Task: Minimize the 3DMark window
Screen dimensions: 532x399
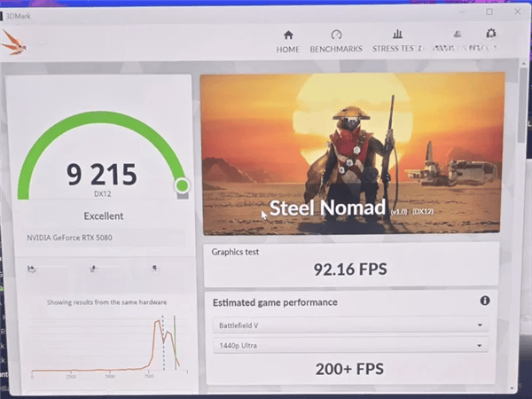Action: (462, 12)
